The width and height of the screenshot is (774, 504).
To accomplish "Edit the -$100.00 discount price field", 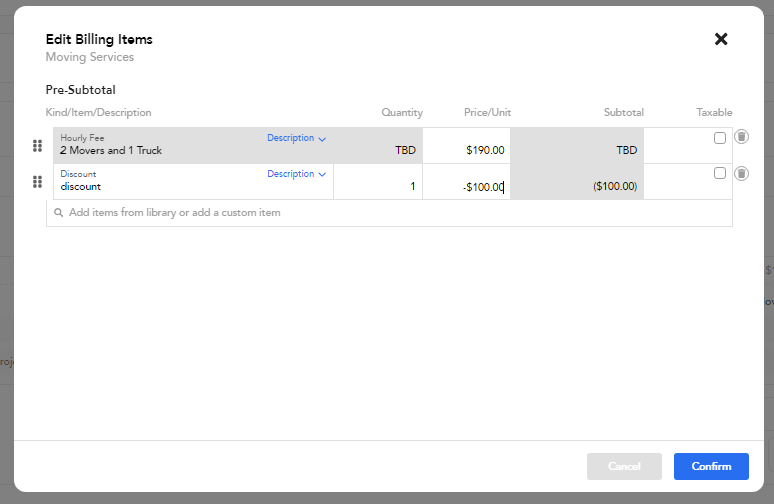I will click(x=466, y=182).
